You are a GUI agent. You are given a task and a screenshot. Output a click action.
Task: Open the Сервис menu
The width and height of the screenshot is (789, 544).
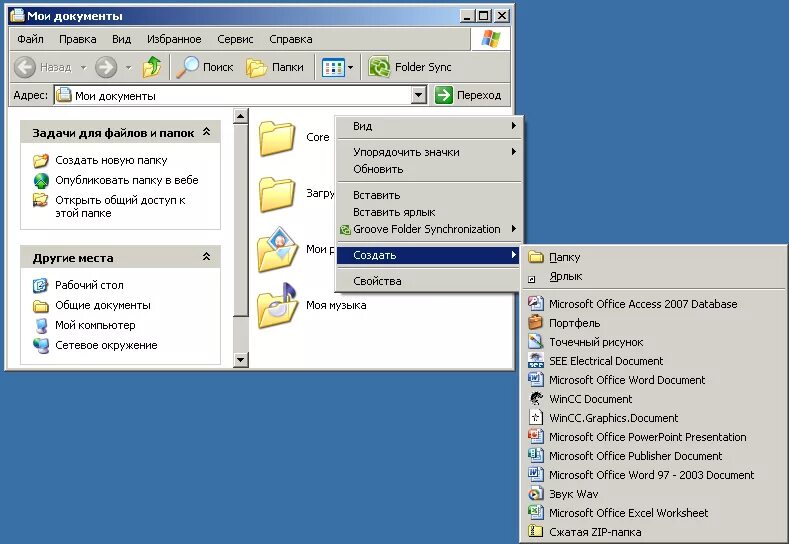[x=235, y=39]
